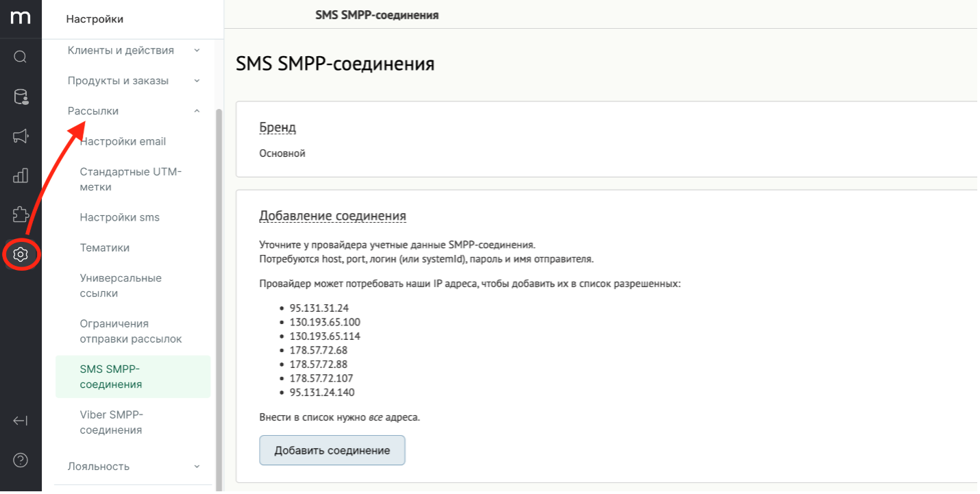Viewport: 980px width, 494px height.
Task: Open the gear settings icon
Action: point(21,255)
